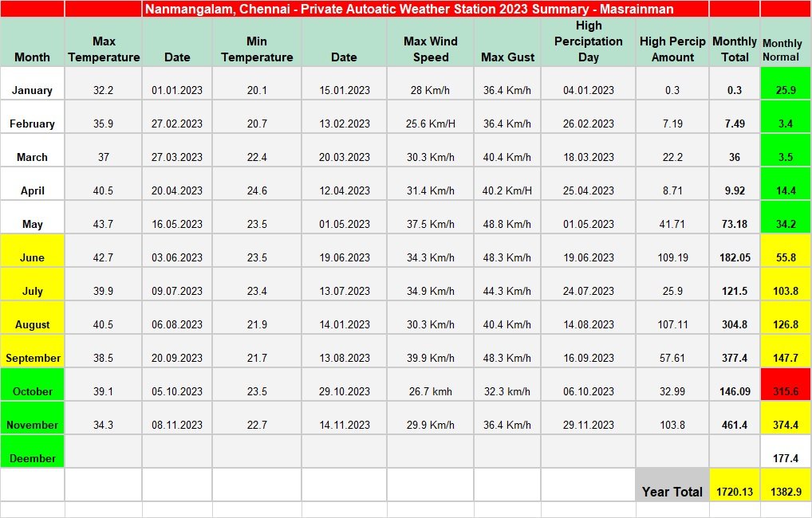Screen dimensions: 812x518
Task: Click May's max gust 48.8 Km/h
Action: (x=507, y=217)
